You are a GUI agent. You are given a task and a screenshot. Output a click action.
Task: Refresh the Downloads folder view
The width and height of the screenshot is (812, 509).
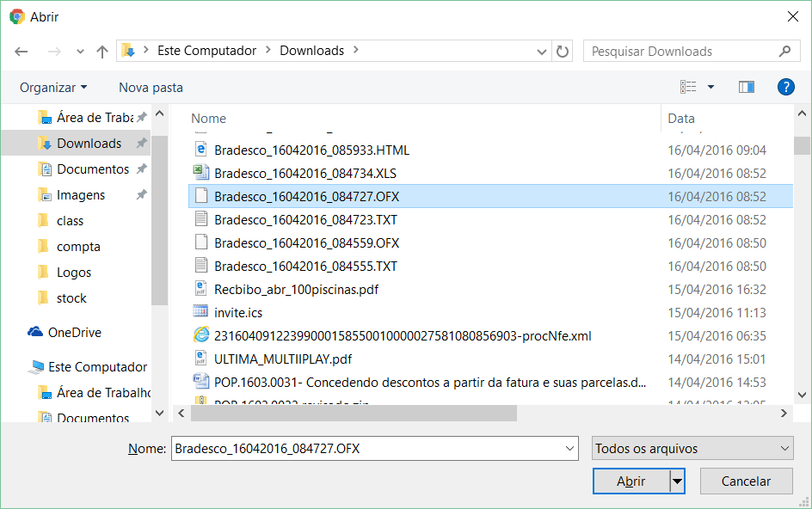pos(563,52)
